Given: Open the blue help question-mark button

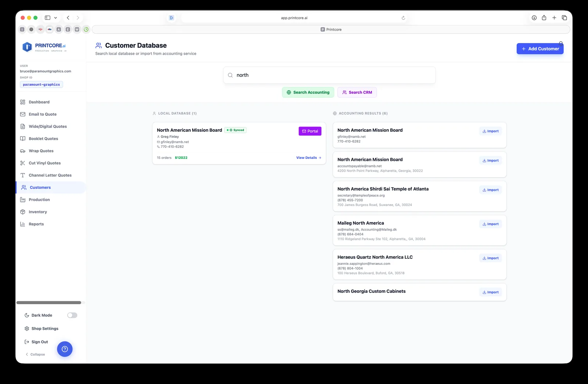Looking at the screenshot, I should 65,349.
